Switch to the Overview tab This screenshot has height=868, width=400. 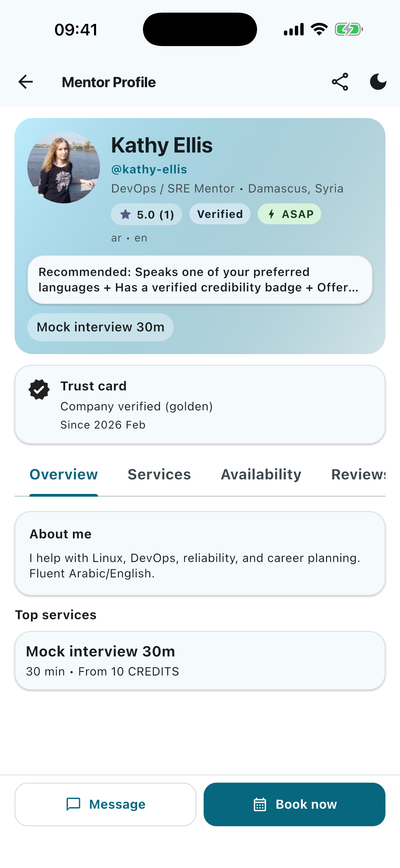coord(64,475)
